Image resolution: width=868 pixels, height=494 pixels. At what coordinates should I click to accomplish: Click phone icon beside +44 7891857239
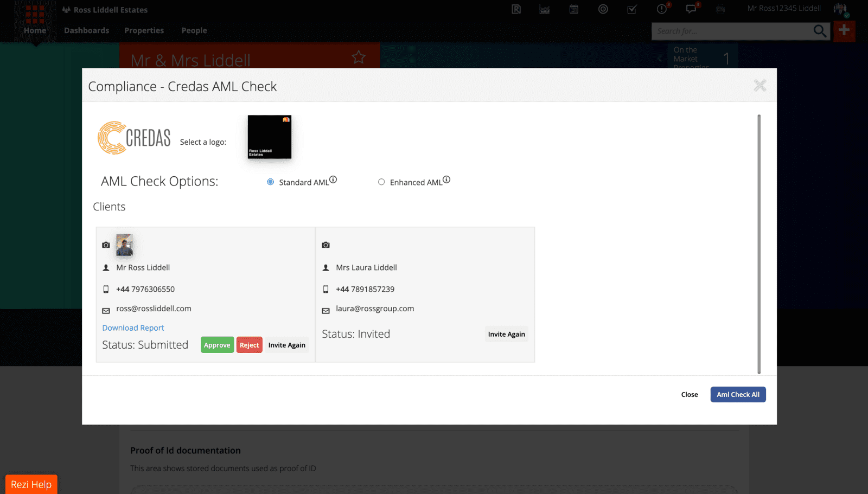[x=325, y=289]
